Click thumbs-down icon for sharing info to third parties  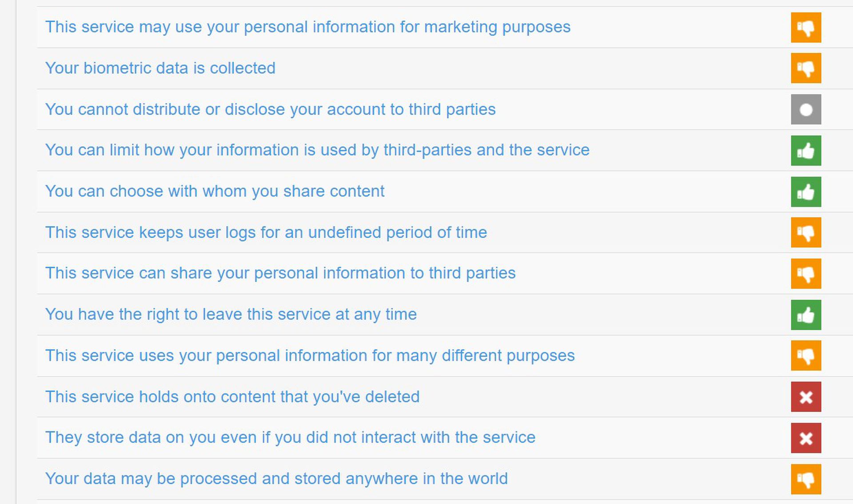(x=805, y=274)
